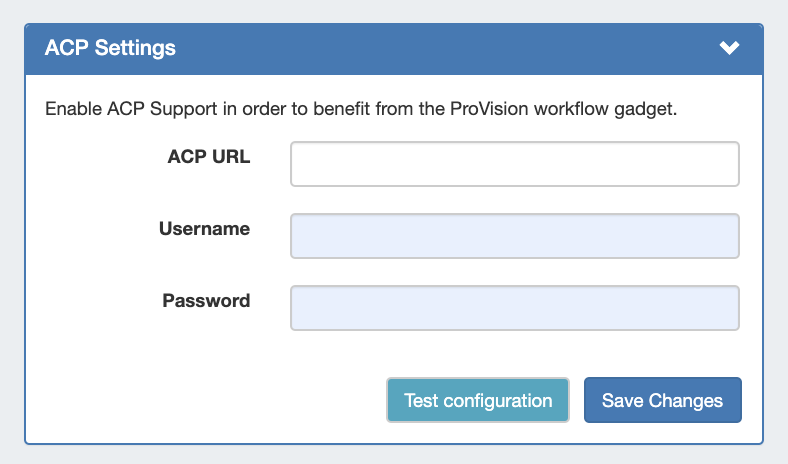
Task: Select the Password entry field
Action: [x=514, y=308]
